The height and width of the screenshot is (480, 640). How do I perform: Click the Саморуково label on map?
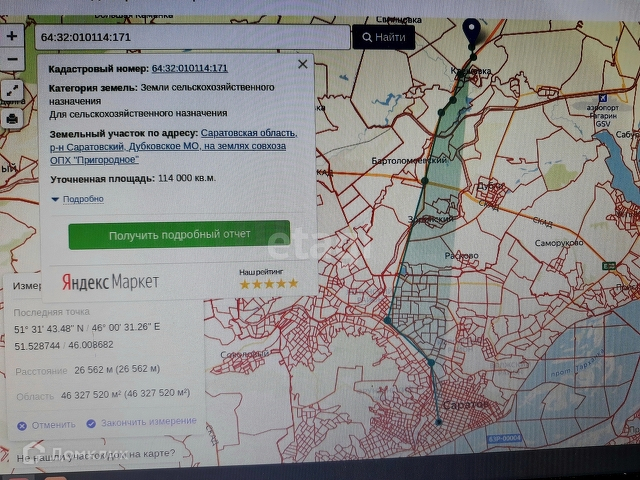[x=559, y=243]
